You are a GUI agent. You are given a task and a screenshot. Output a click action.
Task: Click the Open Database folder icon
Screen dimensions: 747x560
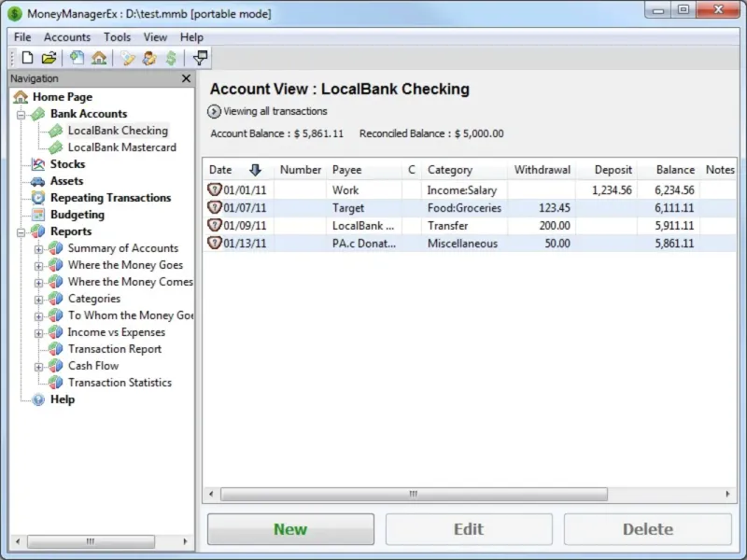click(49, 58)
